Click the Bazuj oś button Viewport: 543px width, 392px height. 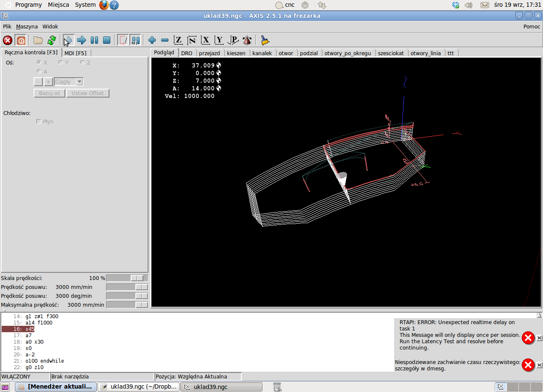tap(50, 93)
